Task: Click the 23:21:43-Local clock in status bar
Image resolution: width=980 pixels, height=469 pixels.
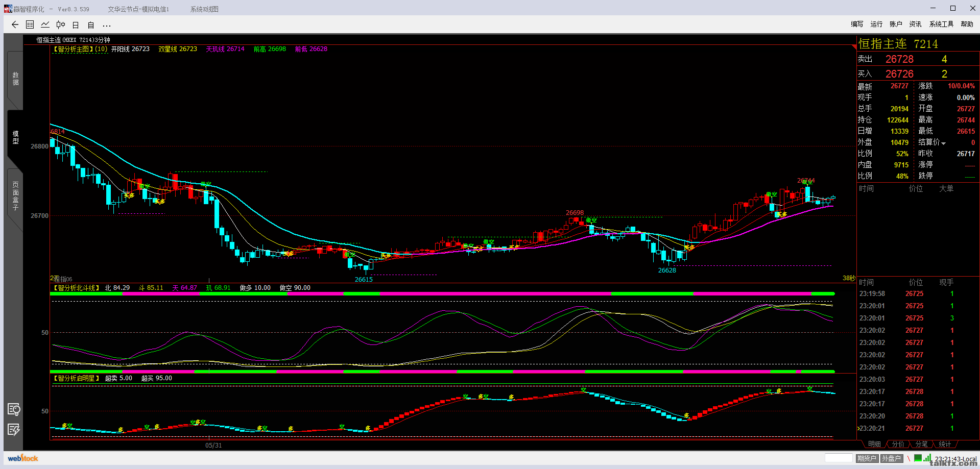Action: point(955,459)
